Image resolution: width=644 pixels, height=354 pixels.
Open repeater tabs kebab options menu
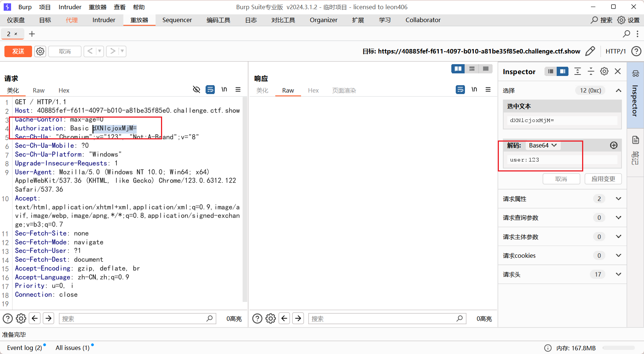(637, 34)
